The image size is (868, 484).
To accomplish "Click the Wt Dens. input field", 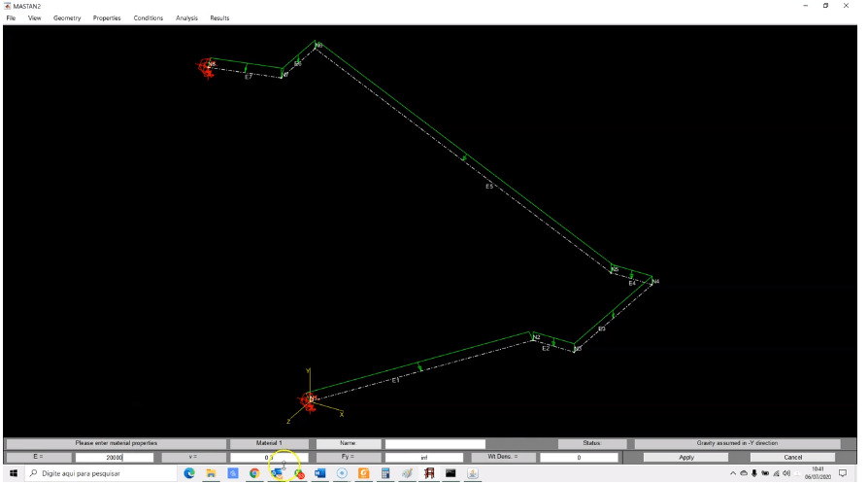I will [x=579, y=457].
